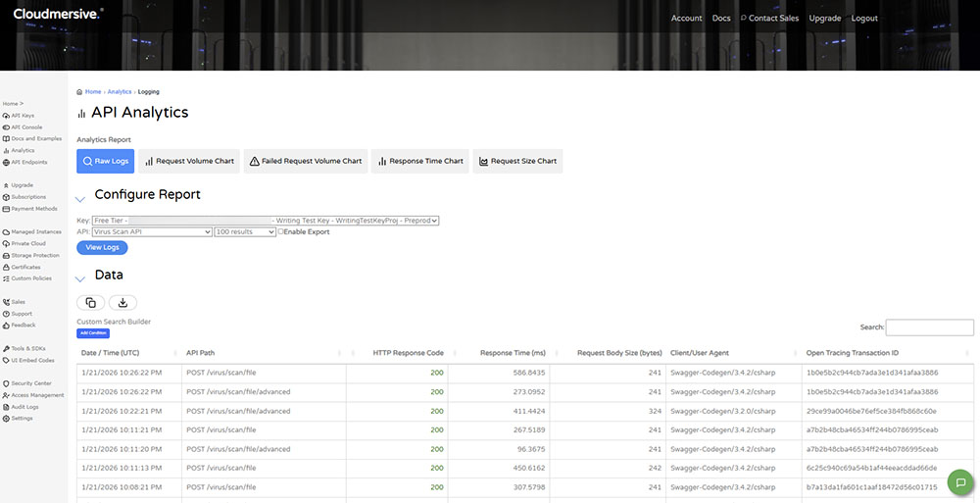Click the Search input field
The image size is (980, 503).
[x=929, y=327]
